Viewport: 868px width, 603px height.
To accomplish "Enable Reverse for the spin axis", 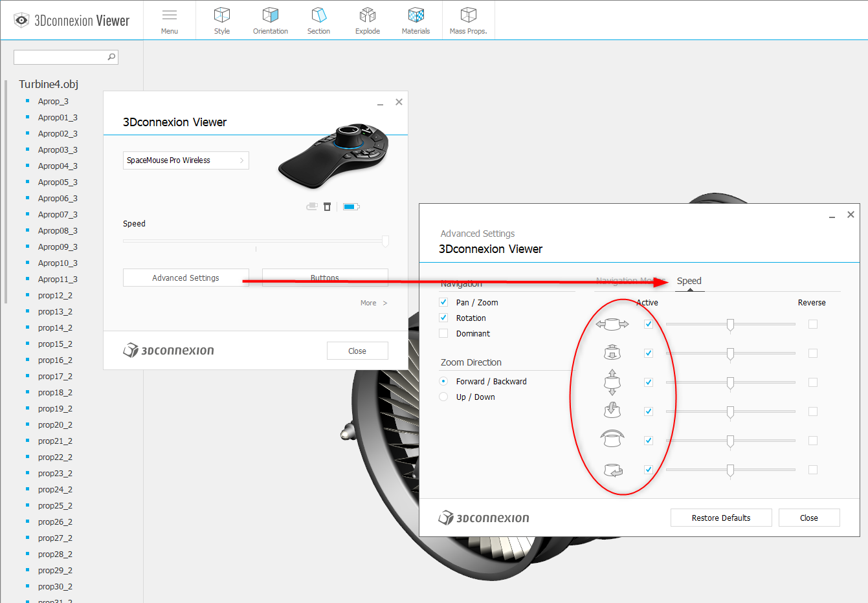I will tap(813, 470).
